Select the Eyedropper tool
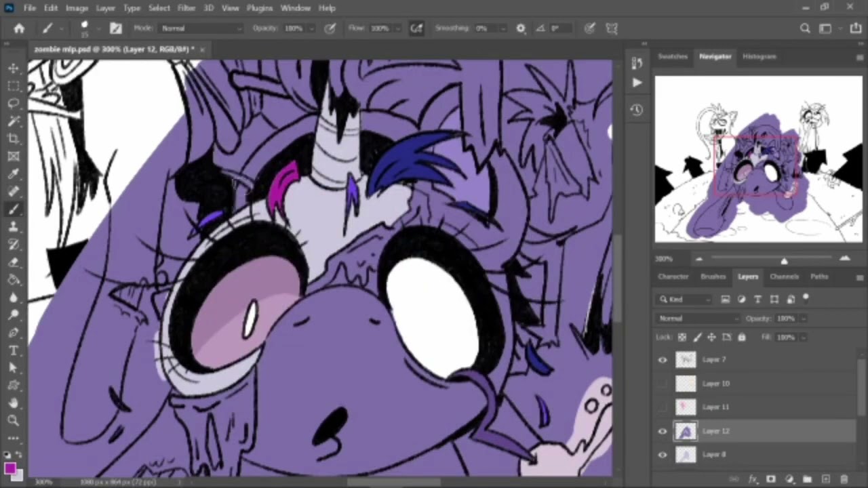The height and width of the screenshot is (488, 868). tap(14, 174)
